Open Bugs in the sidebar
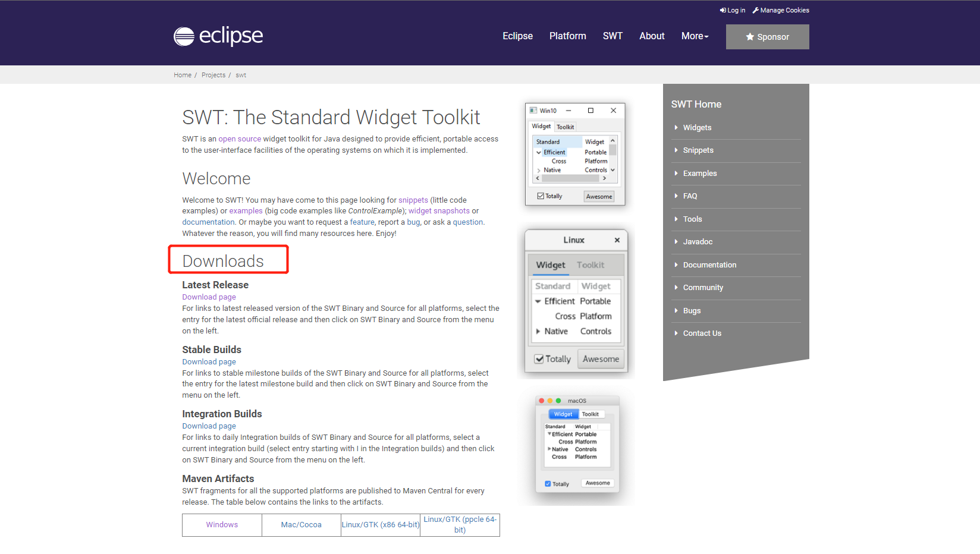The height and width of the screenshot is (554, 980). pyautogui.click(x=692, y=311)
